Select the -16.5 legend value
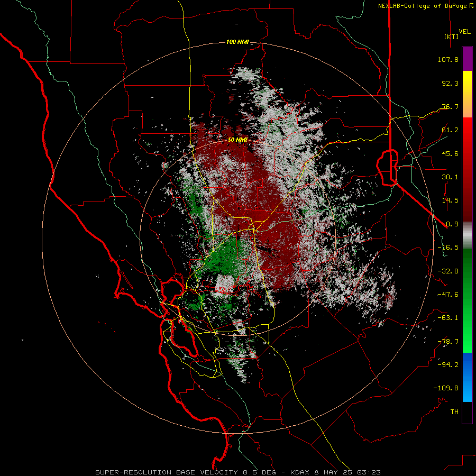476x476 pixels. coord(448,248)
